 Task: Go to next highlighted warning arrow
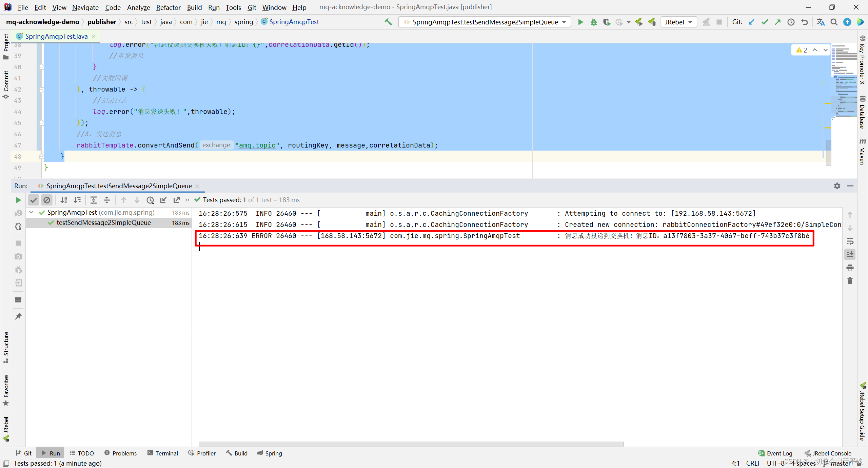(x=826, y=50)
